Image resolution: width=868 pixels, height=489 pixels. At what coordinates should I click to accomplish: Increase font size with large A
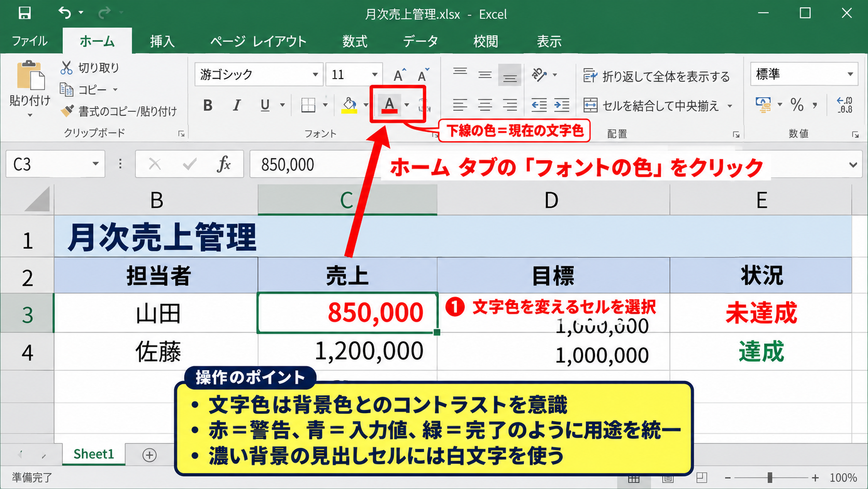coord(399,75)
